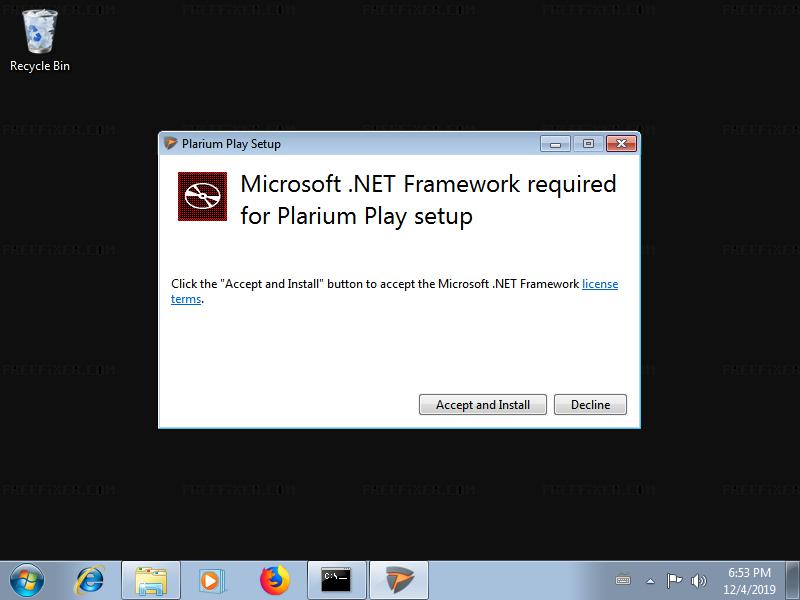The image size is (800, 600).
Task: Open File Explorer from the taskbar
Action: point(151,581)
